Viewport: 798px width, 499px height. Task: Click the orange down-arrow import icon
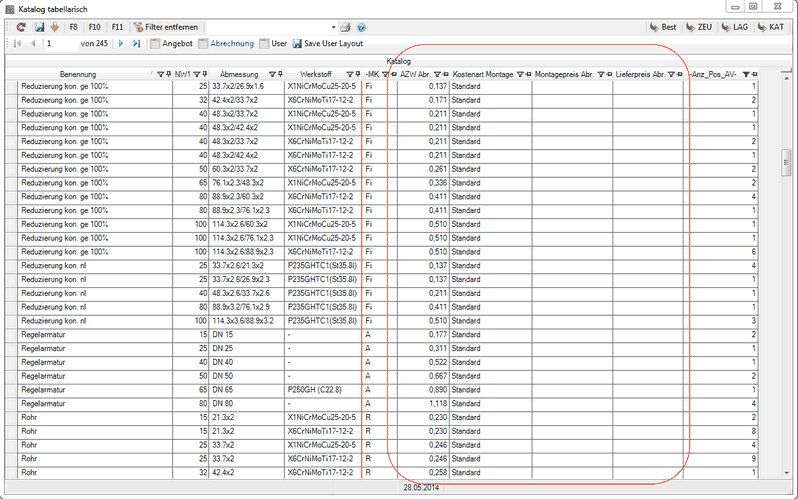click(x=53, y=27)
